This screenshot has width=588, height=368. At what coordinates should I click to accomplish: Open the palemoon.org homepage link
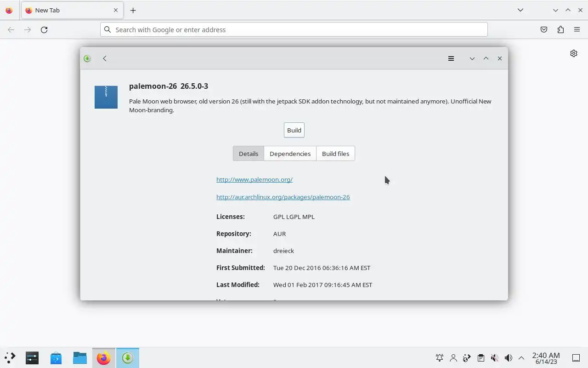pyautogui.click(x=254, y=179)
